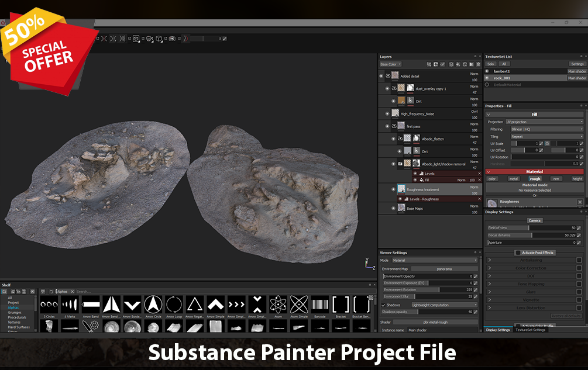588x370 pixels.
Task: Toggle visibility of first pass folder
Action: click(387, 126)
